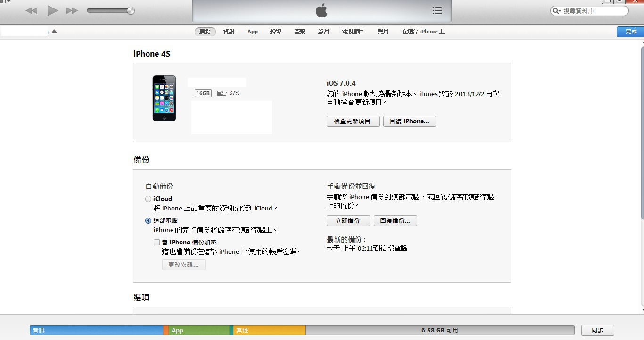Click the 今天 上午 02:11到這部電腦 backup text
Screen dimensions: 644x340
pyautogui.click(x=367, y=248)
